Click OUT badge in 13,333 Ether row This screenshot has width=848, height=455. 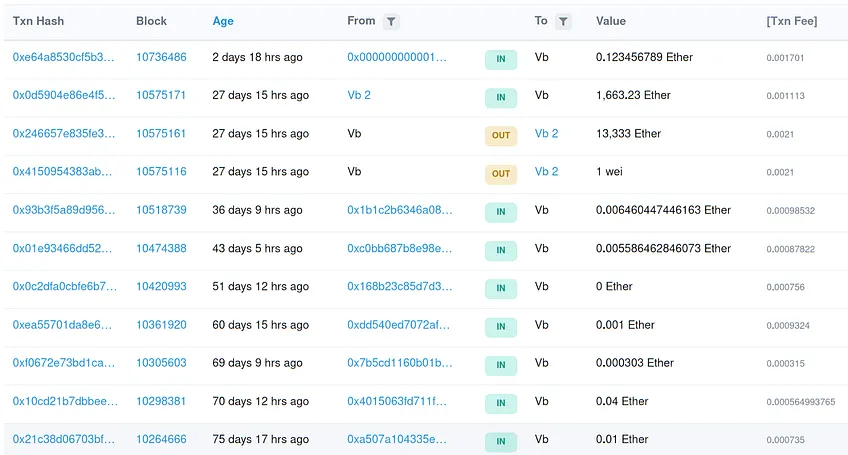[501, 135]
